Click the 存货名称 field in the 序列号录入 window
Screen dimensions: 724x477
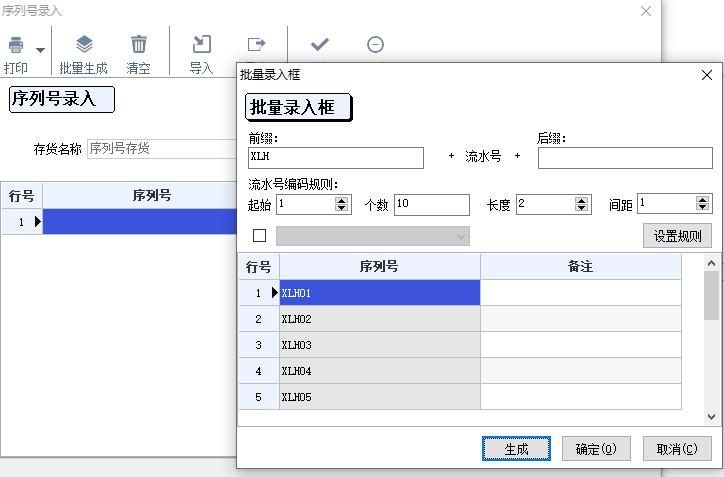point(162,149)
